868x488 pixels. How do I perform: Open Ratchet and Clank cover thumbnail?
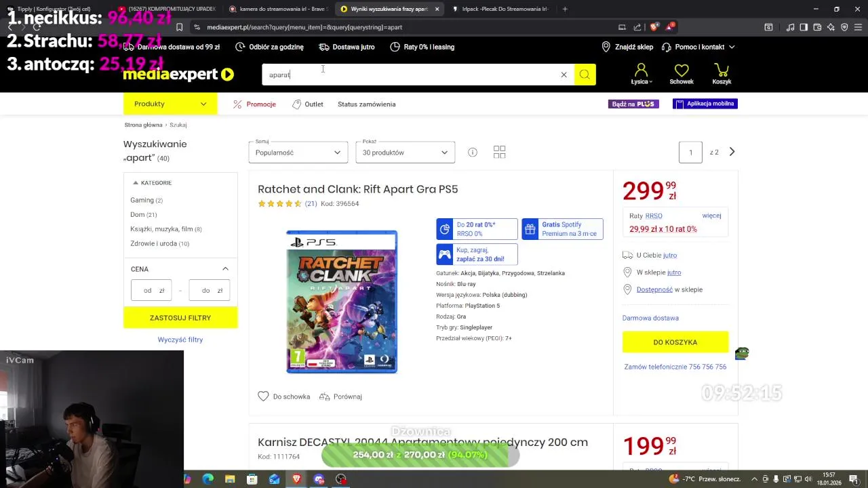[342, 302]
